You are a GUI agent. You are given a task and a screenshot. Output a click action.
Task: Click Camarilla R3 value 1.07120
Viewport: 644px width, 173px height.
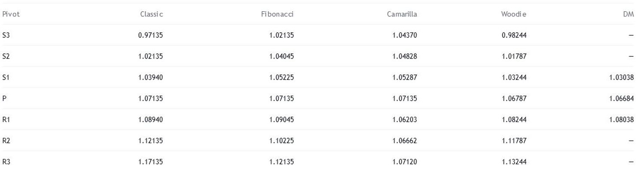pyautogui.click(x=404, y=162)
